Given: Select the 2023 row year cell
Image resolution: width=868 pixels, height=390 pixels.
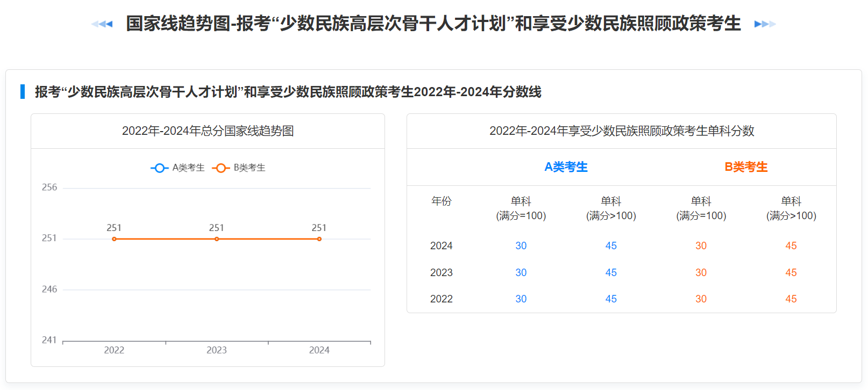Looking at the screenshot, I should tap(442, 272).
